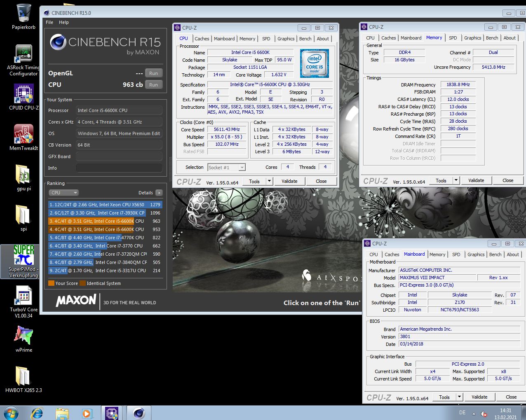Open Bench tab in CPU-Z CPU window

click(x=305, y=39)
